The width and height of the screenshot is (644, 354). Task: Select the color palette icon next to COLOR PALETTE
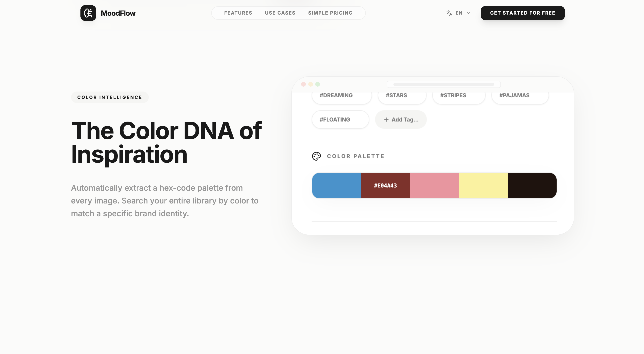tap(317, 156)
